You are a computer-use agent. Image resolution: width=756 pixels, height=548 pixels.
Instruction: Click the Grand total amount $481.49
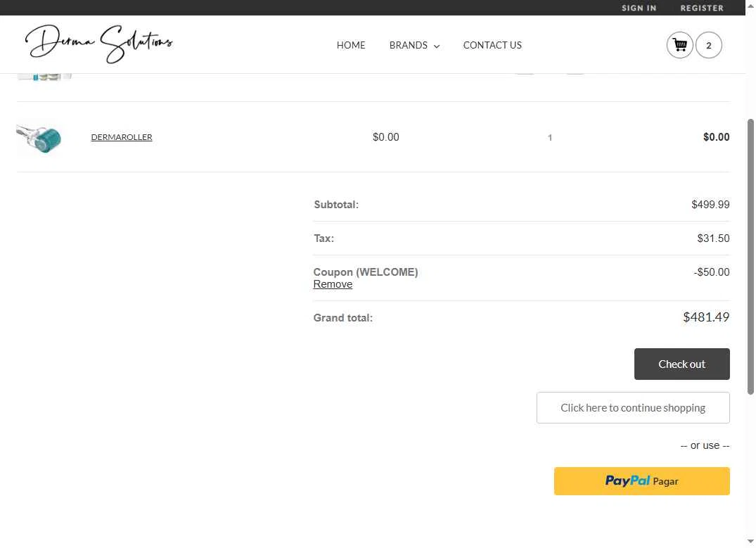click(706, 317)
